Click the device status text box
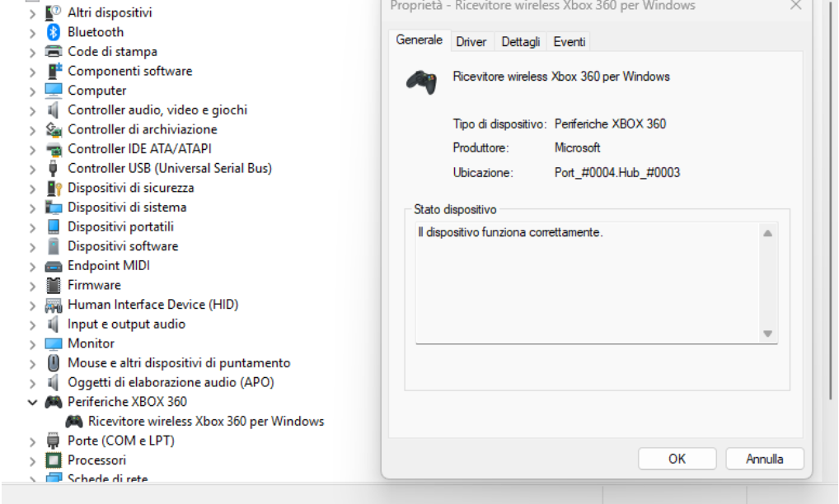The width and height of the screenshot is (839, 504). pos(596,282)
